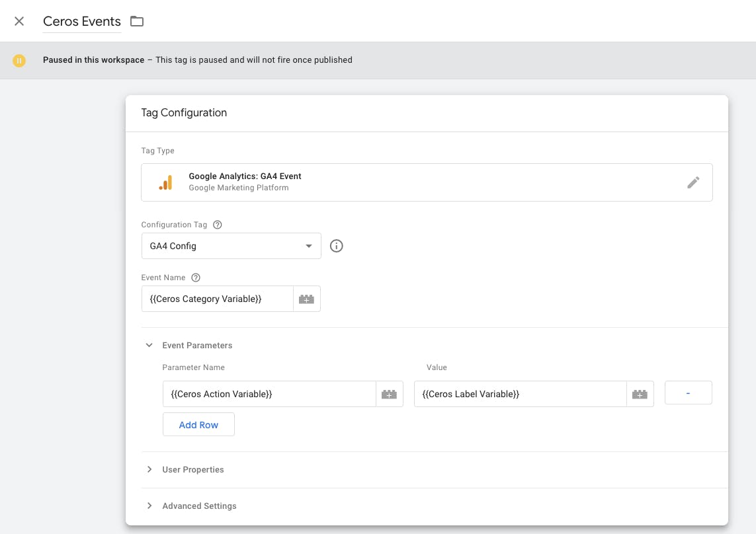Viewport: 756px width, 534px height.
Task: Click the Event Name input field
Action: tap(217, 299)
